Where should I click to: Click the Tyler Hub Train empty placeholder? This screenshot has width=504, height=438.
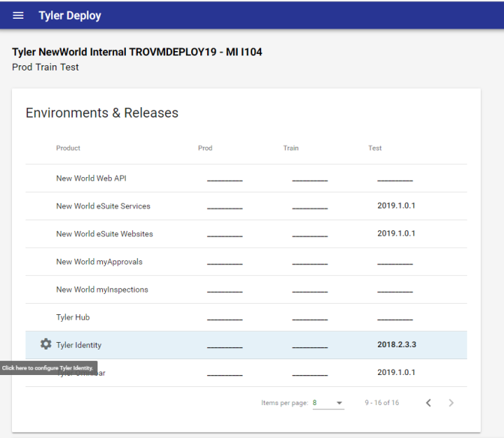(x=310, y=319)
